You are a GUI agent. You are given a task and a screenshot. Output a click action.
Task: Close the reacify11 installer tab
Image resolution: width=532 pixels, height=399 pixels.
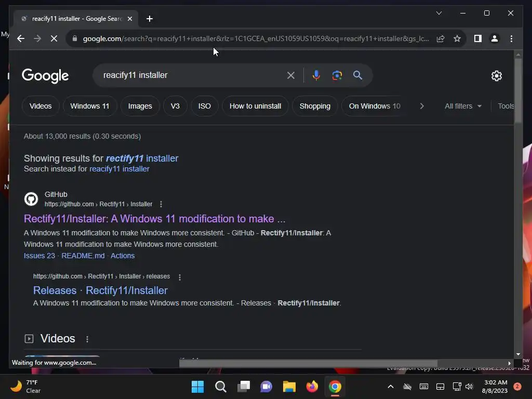coord(129,19)
